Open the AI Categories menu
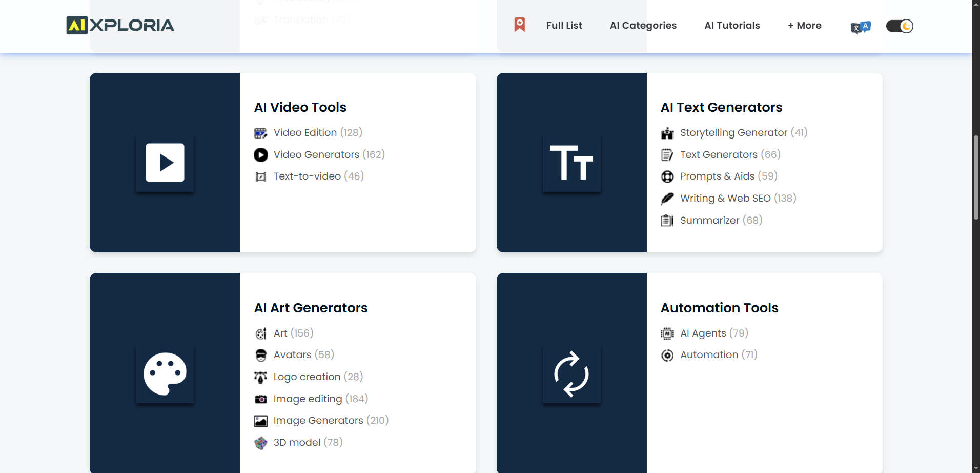Viewport: 980px width, 473px height. [x=643, y=26]
